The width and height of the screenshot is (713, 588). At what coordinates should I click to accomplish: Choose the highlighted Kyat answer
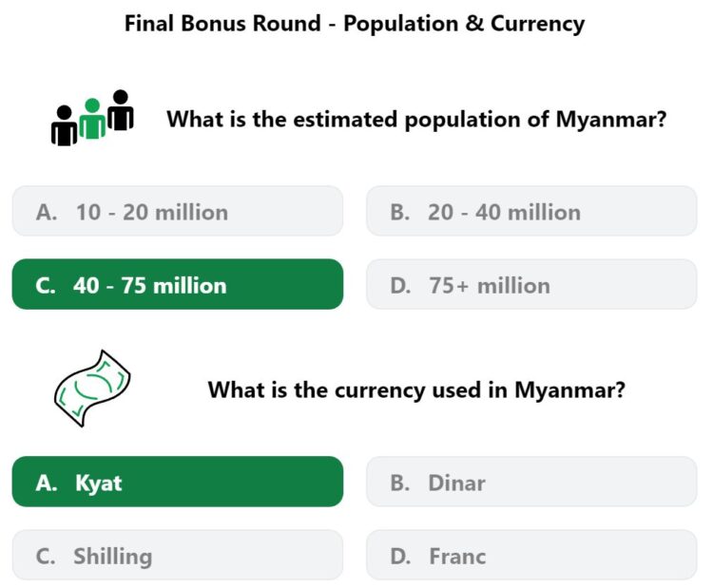178,482
